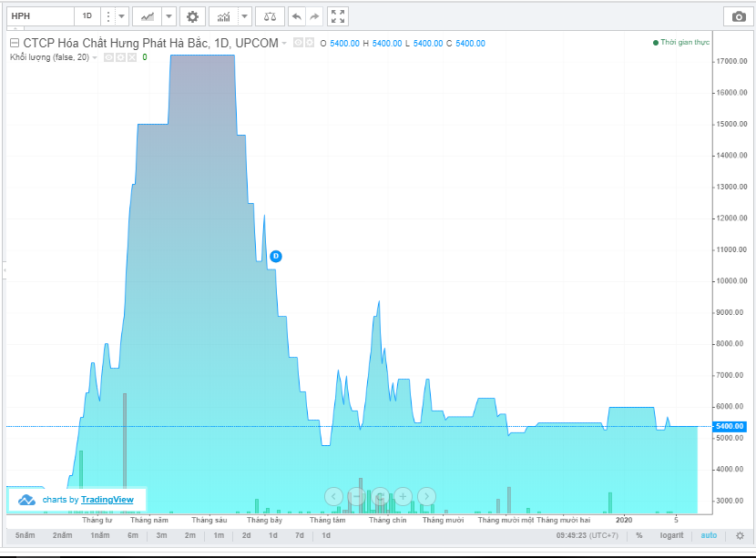
Task: Click the 09:49:23 (UTC+7) timezone clock
Action: coord(587,535)
